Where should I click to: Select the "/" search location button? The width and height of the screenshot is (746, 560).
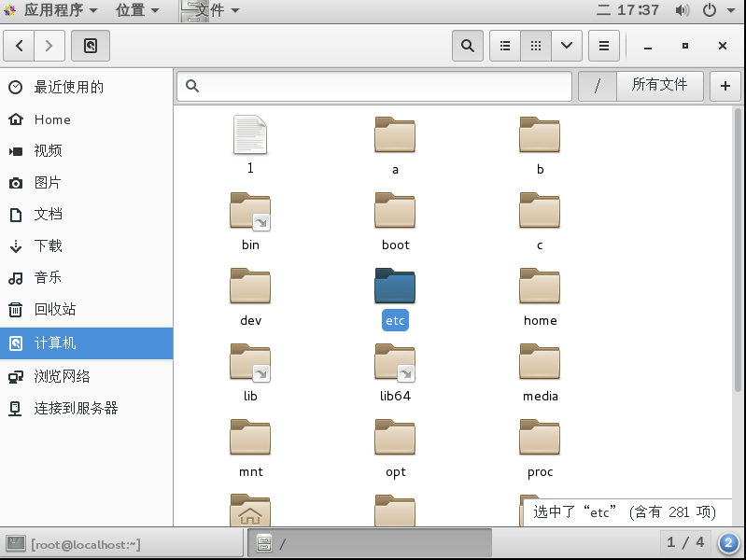click(x=598, y=86)
